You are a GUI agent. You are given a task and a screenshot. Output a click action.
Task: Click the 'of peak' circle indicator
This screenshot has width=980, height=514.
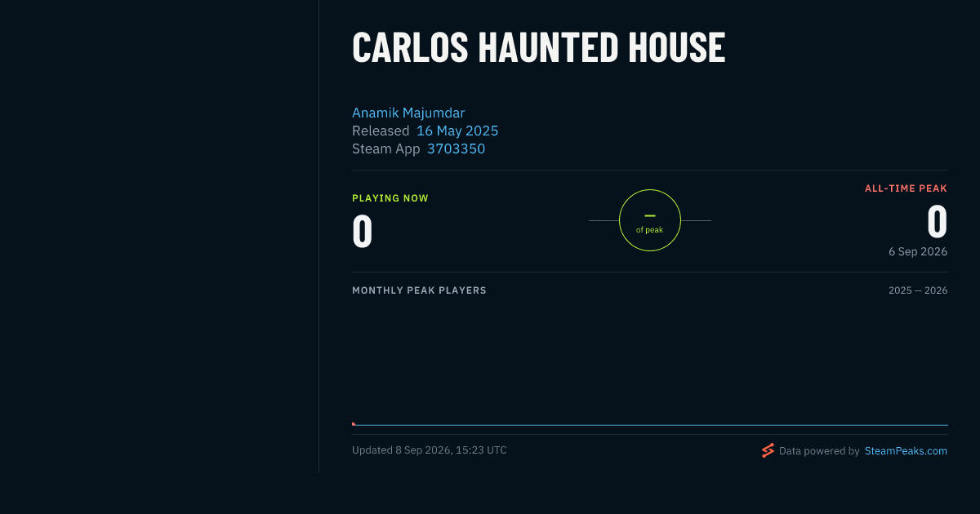coord(650,220)
